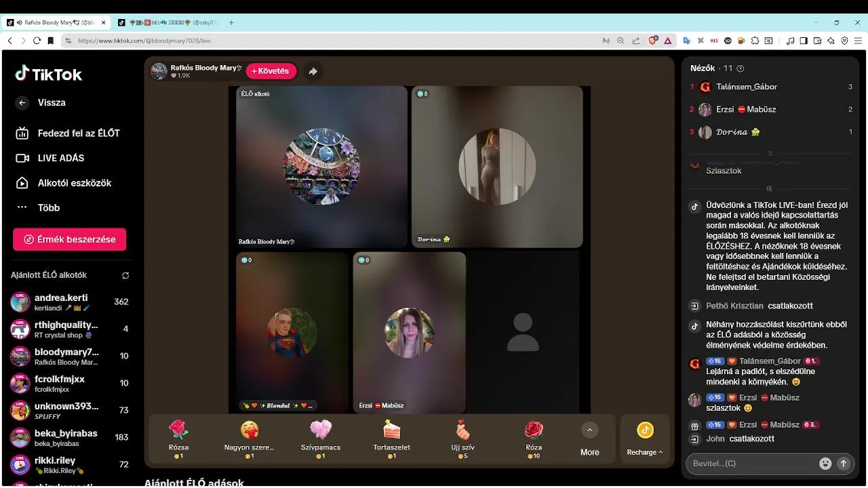Expand More gifts
868x488 pixels.
coord(589,439)
